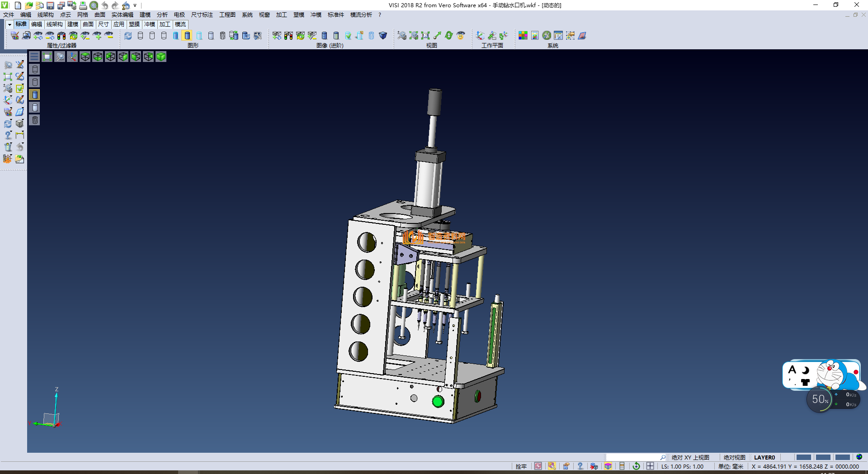Screen dimensions: 868x474
Task: Click the Save floppy disk icon
Action: [50, 5]
